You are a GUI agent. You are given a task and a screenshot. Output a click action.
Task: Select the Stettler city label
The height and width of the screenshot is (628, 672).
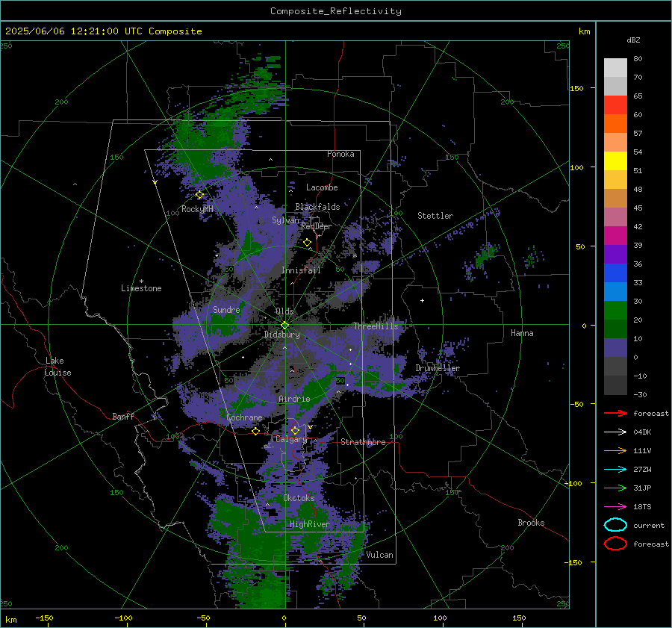tap(435, 216)
